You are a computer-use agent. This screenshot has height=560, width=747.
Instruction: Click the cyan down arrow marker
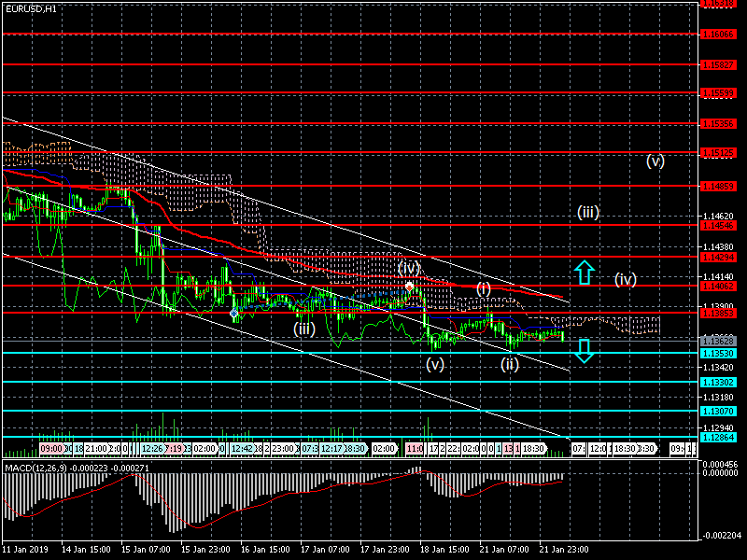585,351
